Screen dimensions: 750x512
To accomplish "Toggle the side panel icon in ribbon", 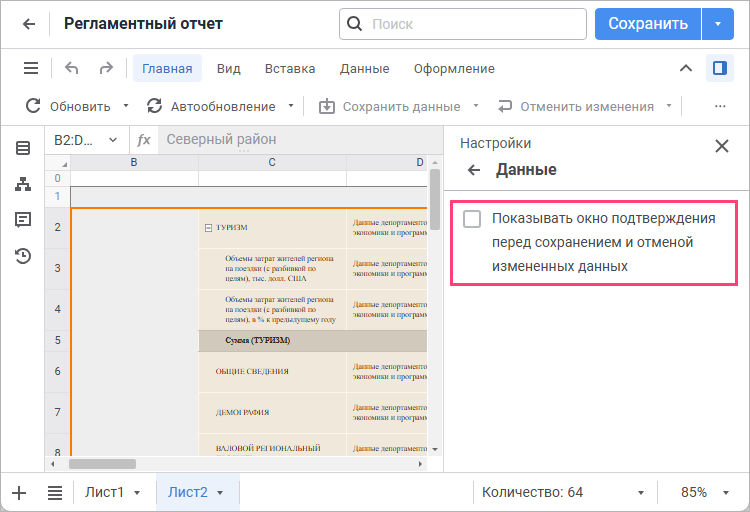I will coord(718,69).
